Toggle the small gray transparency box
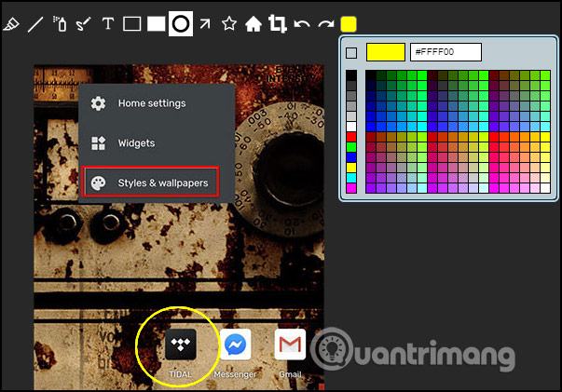Screen dimensions: 562x392 351,53
